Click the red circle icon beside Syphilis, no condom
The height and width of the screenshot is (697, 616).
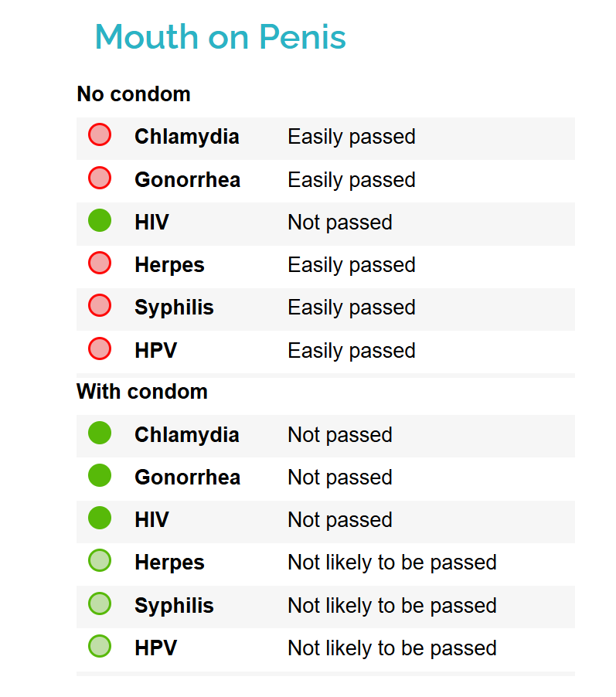[100, 306]
